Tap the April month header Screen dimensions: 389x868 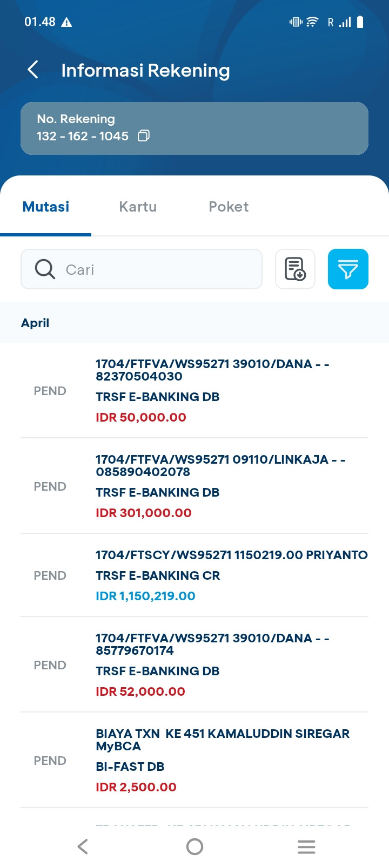pyautogui.click(x=35, y=323)
